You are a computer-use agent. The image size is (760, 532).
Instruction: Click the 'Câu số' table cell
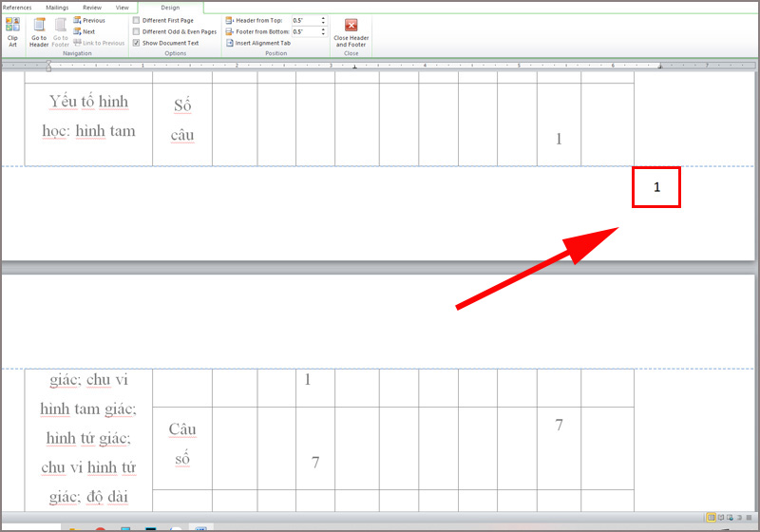tap(182, 448)
